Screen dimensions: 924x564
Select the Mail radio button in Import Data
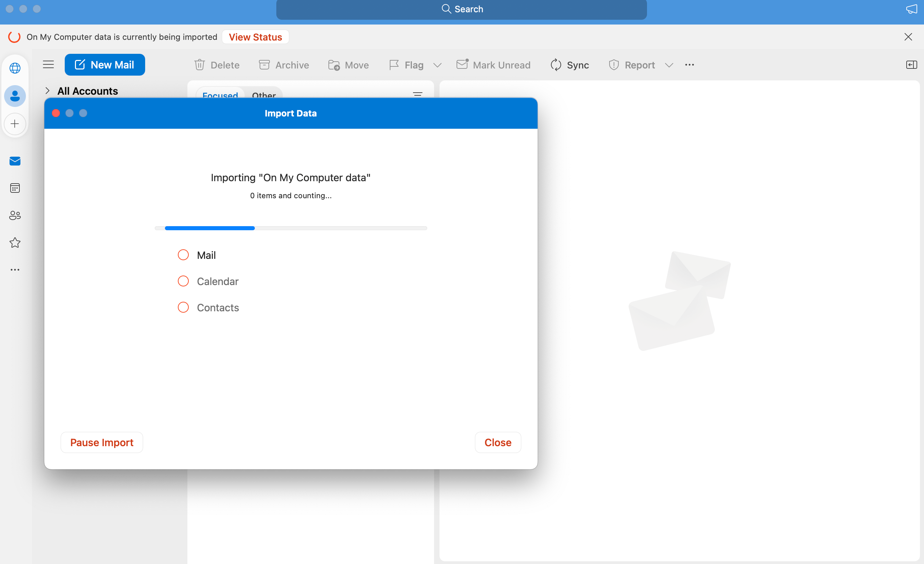pos(183,254)
